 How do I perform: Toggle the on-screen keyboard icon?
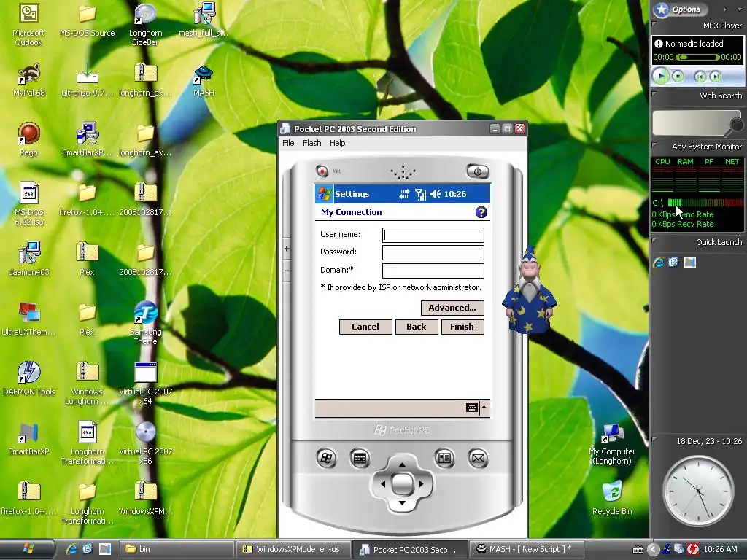472,408
